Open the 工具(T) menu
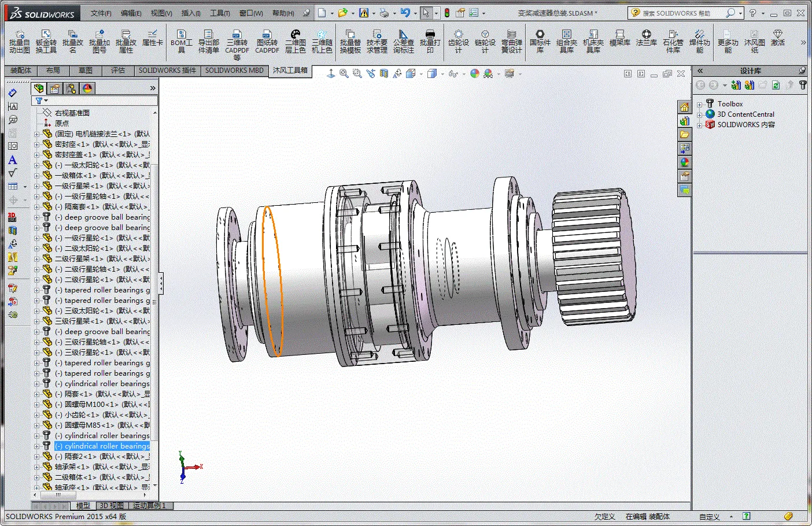812x526 pixels. pos(220,13)
